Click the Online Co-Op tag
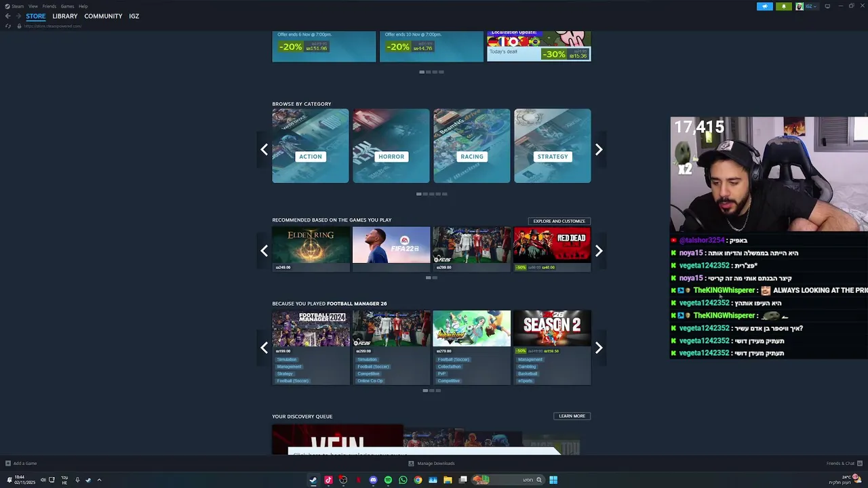The image size is (868, 488). pos(370,381)
